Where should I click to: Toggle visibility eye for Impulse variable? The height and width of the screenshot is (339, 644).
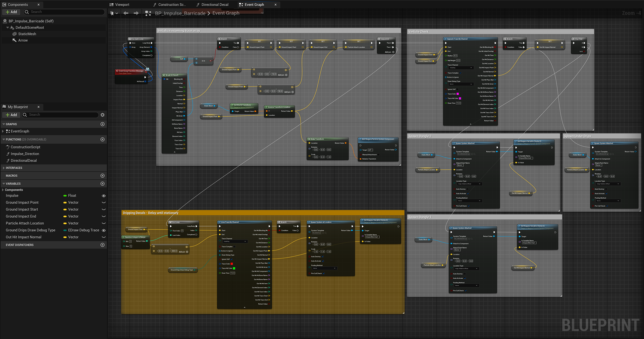point(104,196)
